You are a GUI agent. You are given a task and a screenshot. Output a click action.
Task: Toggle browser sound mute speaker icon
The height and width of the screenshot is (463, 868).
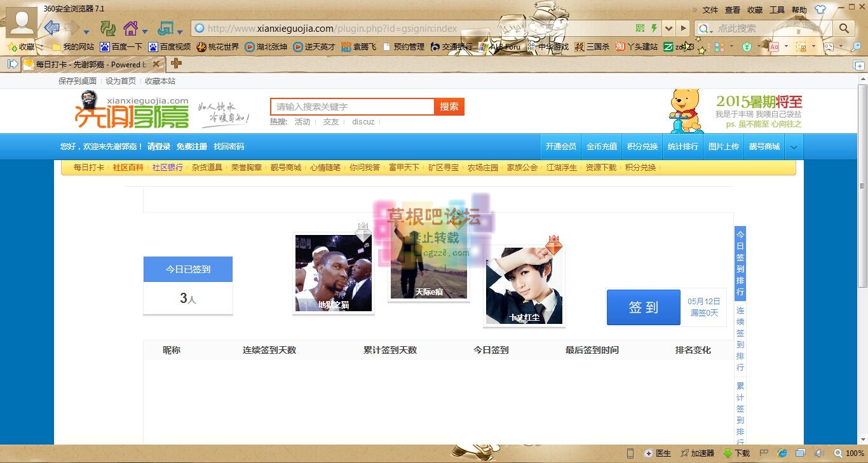point(819,453)
